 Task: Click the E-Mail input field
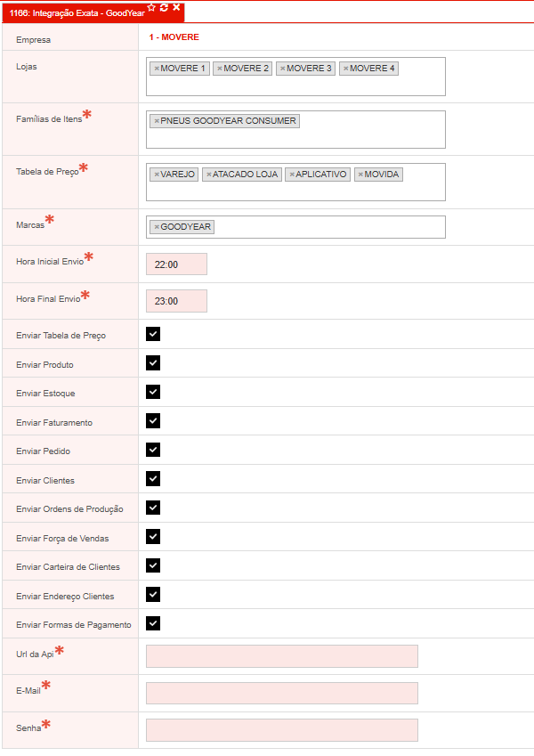pyautogui.click(x=282, y=694)
